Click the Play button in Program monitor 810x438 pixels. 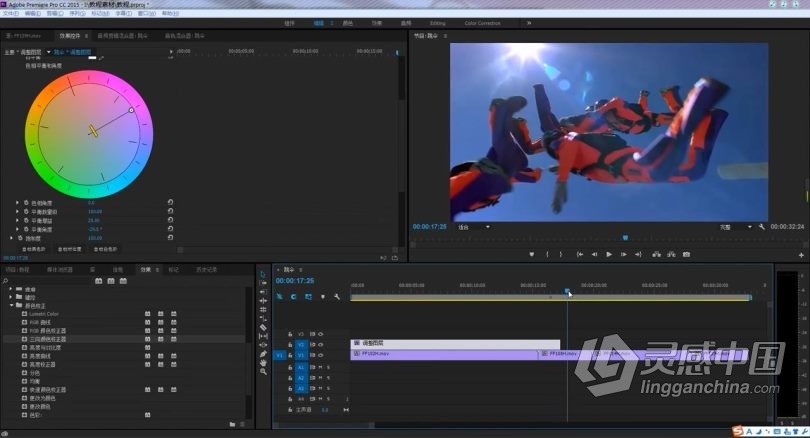click(609, 254)
